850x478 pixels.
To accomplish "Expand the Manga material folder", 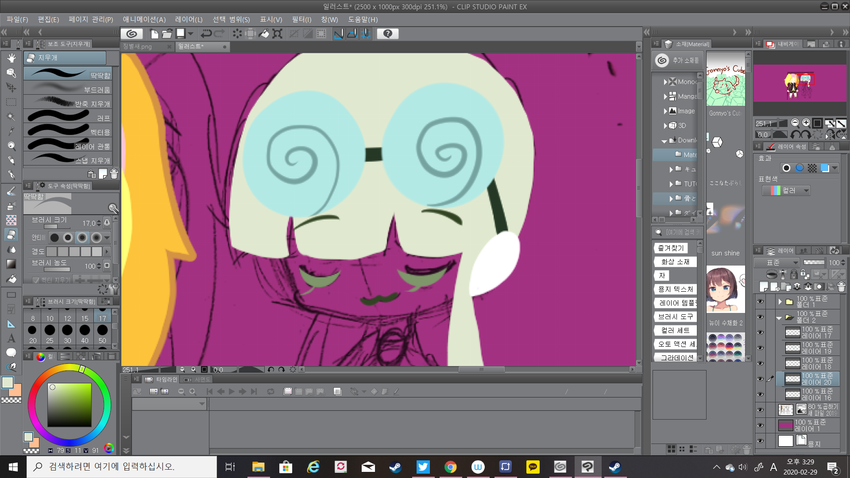I will pyautogui.click(x=666, y=96).
